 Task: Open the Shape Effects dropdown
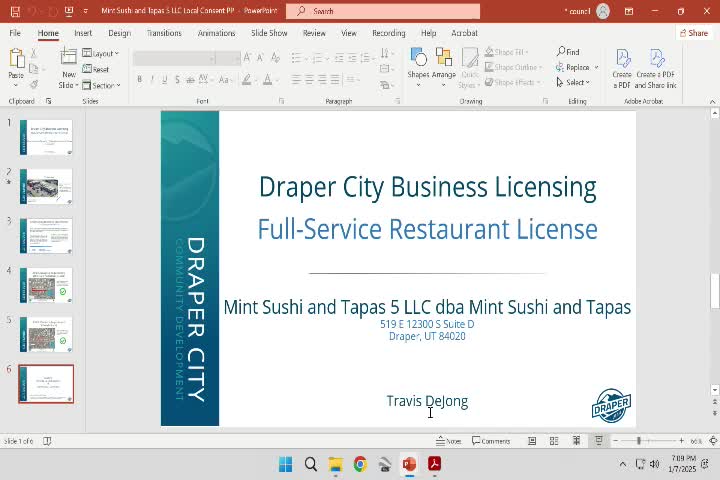click(x=512, y=82)
